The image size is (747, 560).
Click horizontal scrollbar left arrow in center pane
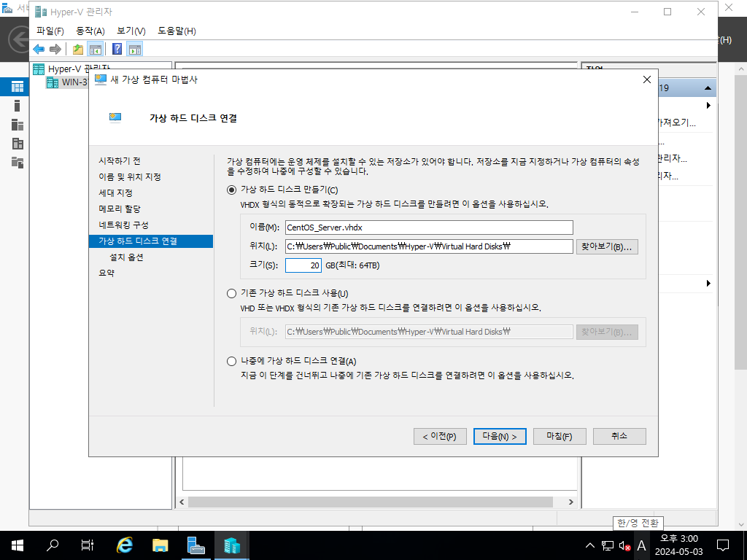pos(182,502)
